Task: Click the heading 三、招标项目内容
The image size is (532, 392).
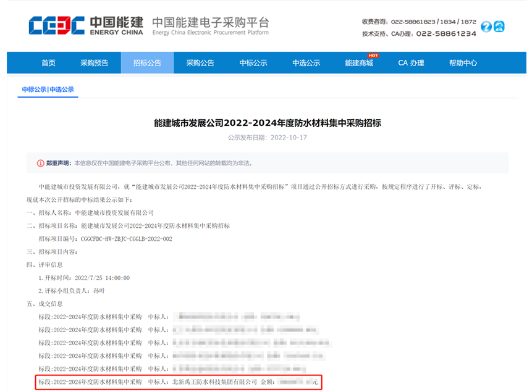Action: coord(52,252)
